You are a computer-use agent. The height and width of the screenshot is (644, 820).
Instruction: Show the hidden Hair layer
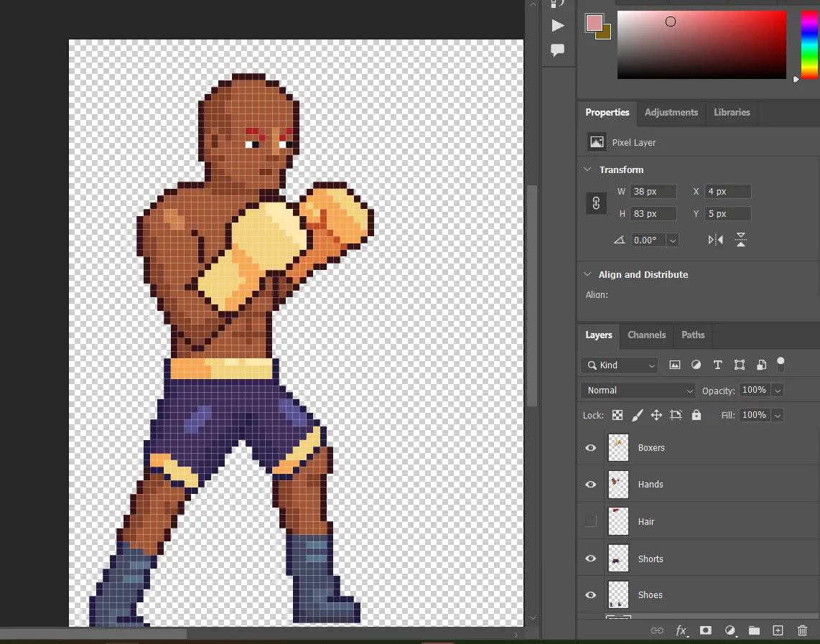click(x=591, y=522)
